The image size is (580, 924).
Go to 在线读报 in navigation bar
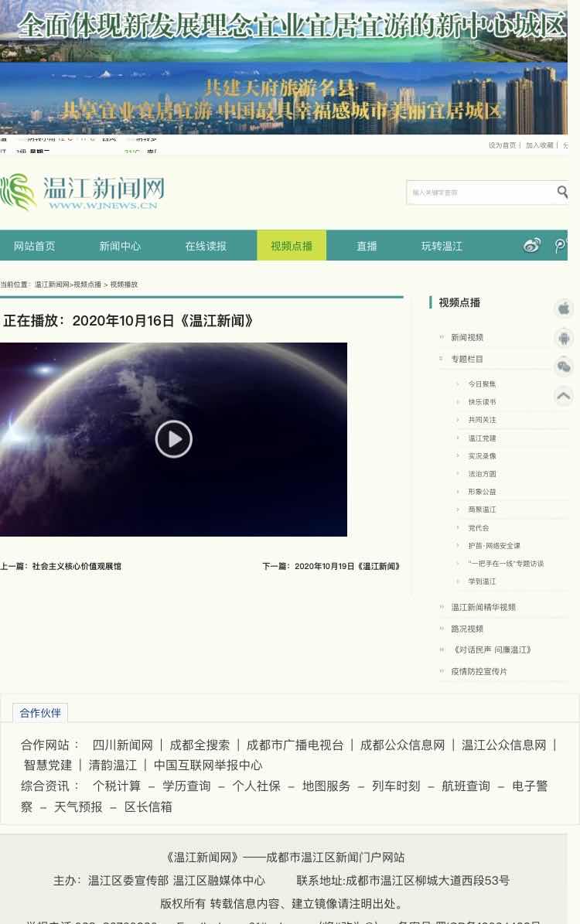click(x=206, y=246)
